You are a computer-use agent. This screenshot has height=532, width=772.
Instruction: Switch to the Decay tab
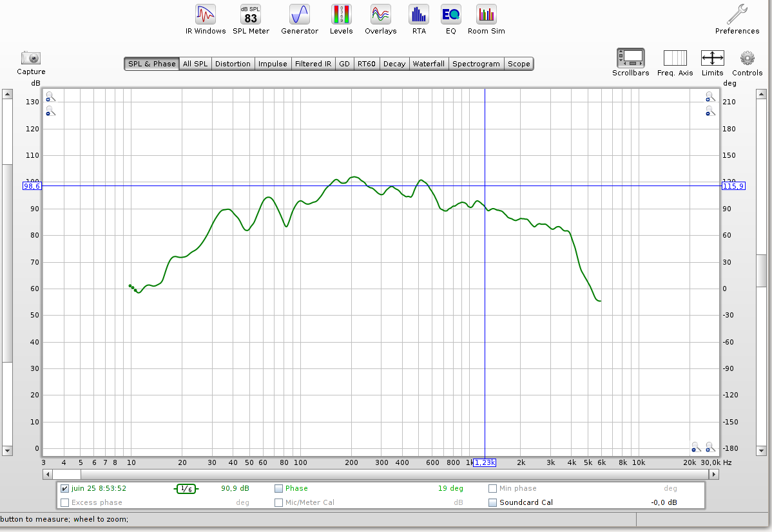click(394, 64)
